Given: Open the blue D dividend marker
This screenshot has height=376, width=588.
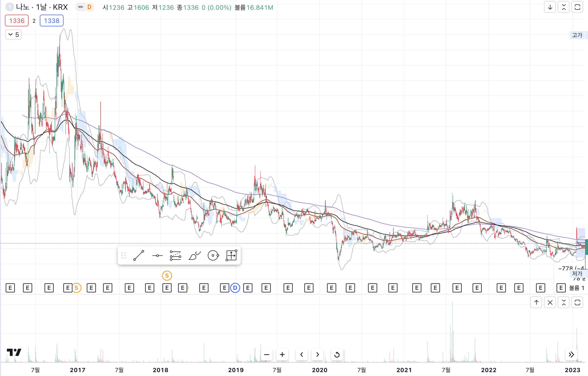Looking at the screenshot, I should tap(235, 288).
